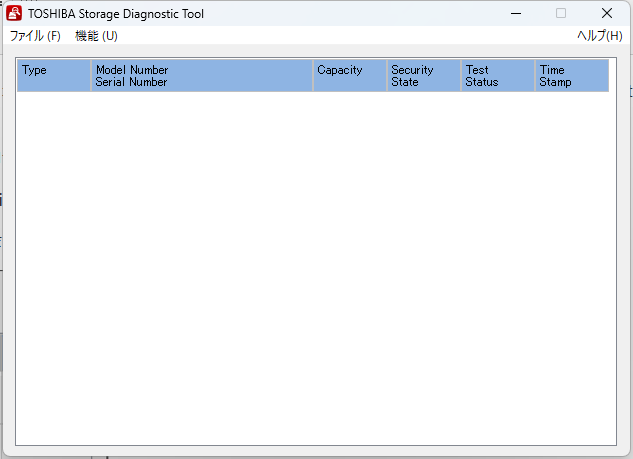Select the Capacity column header
The width and height of the screenshot is (633, 459).
tap(349, 76)
